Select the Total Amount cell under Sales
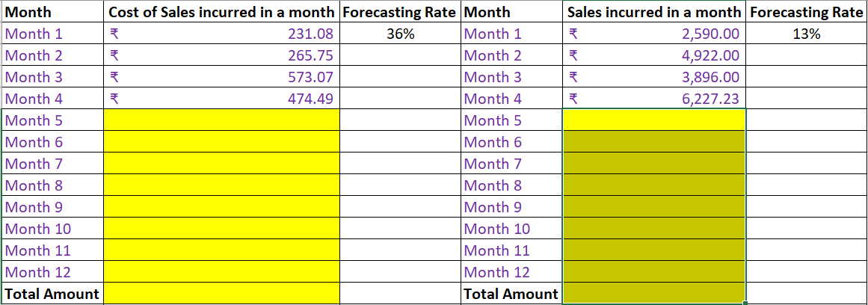Image resolution: width=868 pixels, height=305 pixels. [x=654, y=293]
